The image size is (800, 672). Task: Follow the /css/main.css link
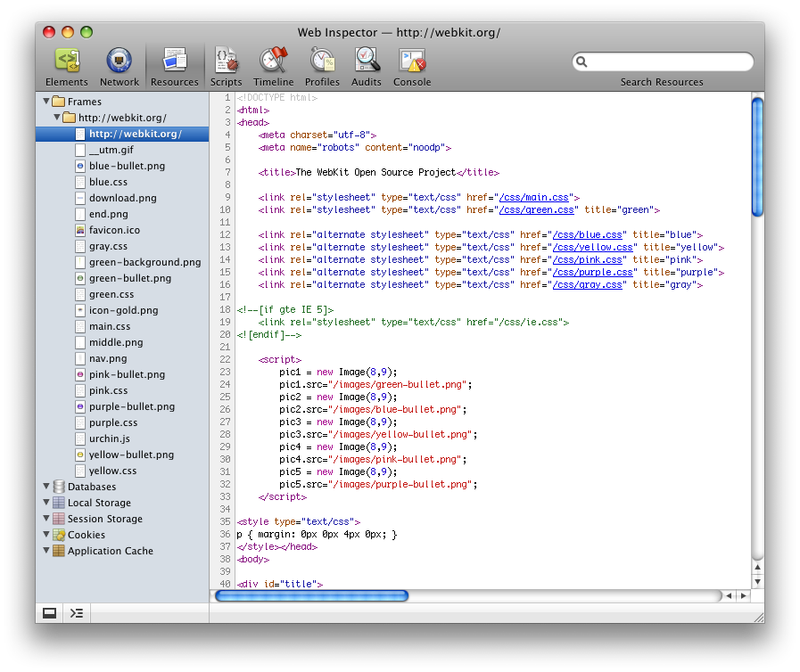tap(534, 197)
